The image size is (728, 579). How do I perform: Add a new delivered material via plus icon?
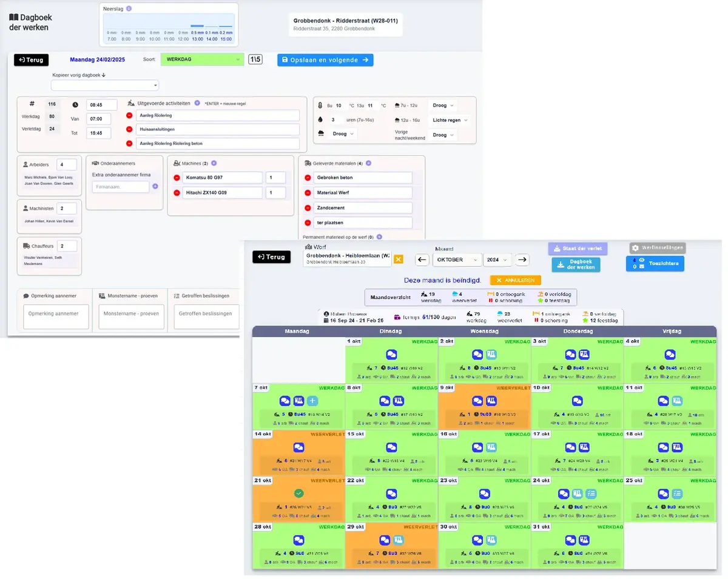(368, 163)
